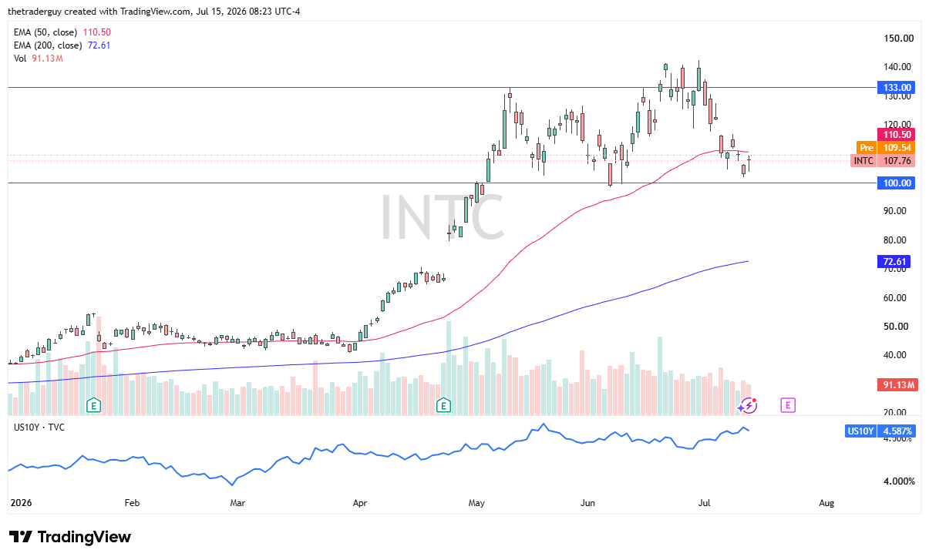Image resolution: width=929 pixels, height=560 pixels.
Task: Click the 100.00 horizontal line price label
Action: [x=897, y=183]
